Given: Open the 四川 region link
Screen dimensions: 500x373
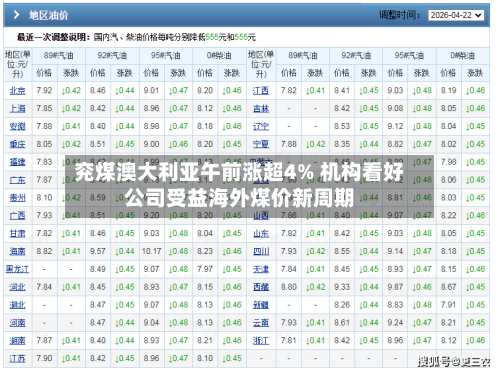Looking at the screenshot, I should pos(261,251).
